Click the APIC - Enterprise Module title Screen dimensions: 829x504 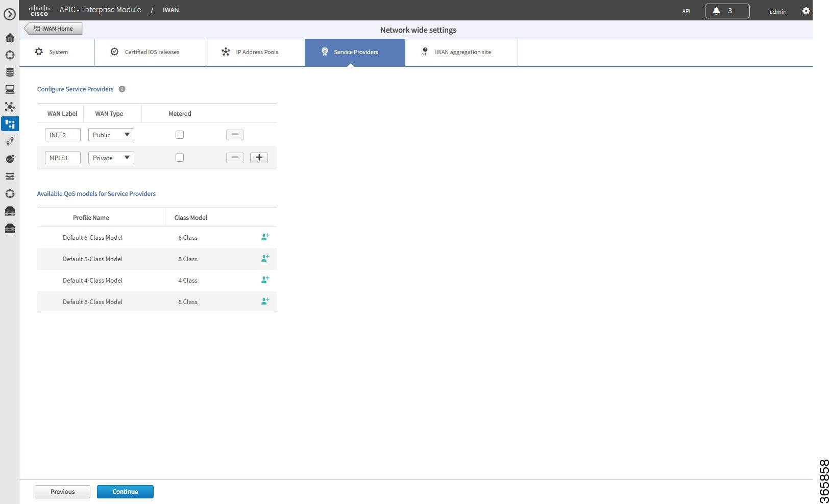coord(100,10)
